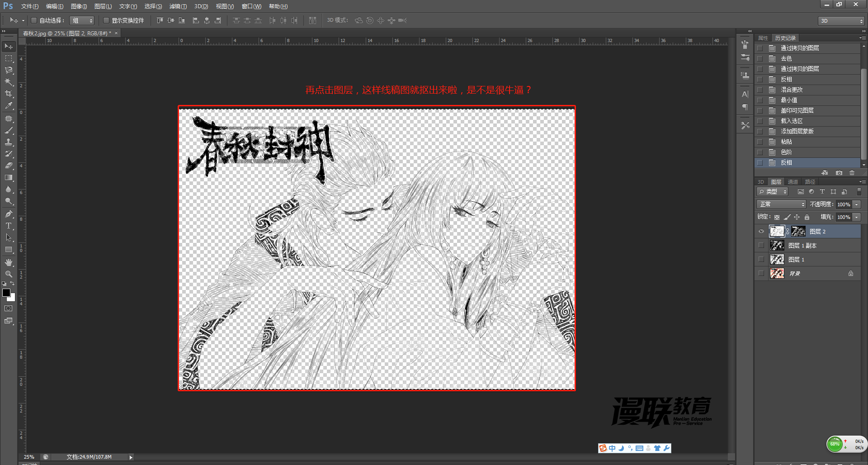
Task: Select the Hand tool
Action: pos(9,262)
